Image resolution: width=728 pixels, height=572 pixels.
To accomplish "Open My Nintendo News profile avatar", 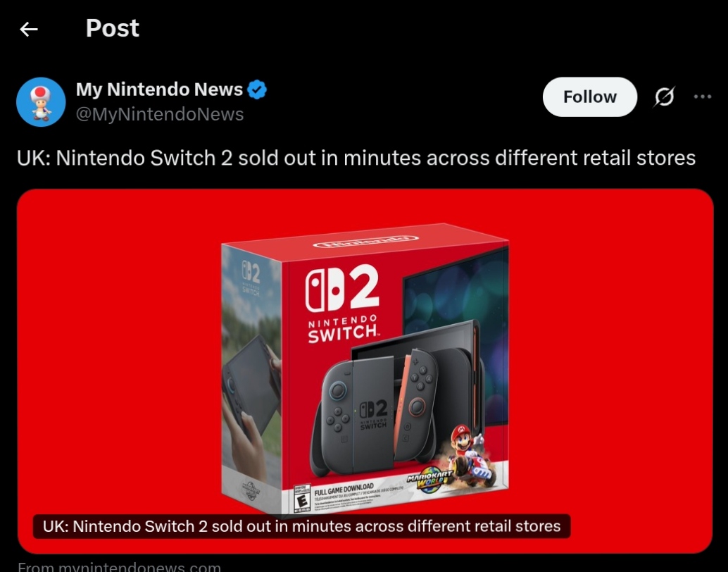I will 41,101.
